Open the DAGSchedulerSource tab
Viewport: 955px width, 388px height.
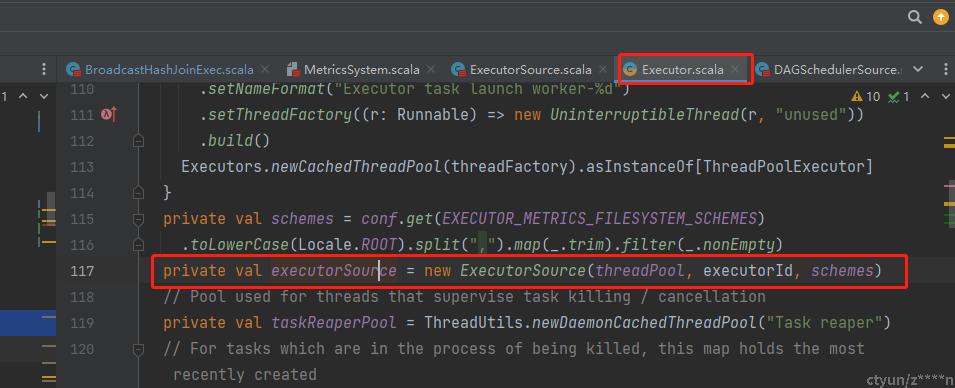(x=830, y=69)
